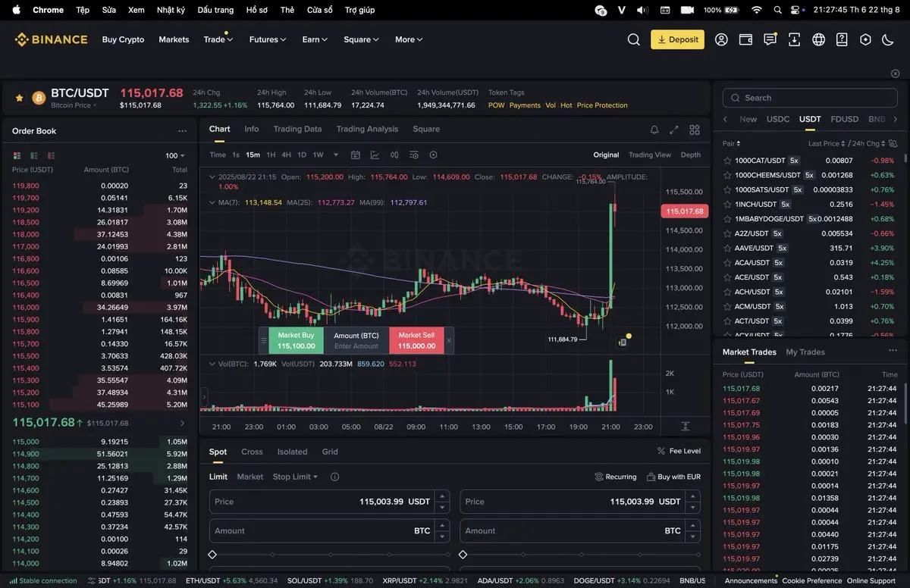Expand the Trade dropdown menu
The image size is (910, 588).
click(x=218, y=39)
